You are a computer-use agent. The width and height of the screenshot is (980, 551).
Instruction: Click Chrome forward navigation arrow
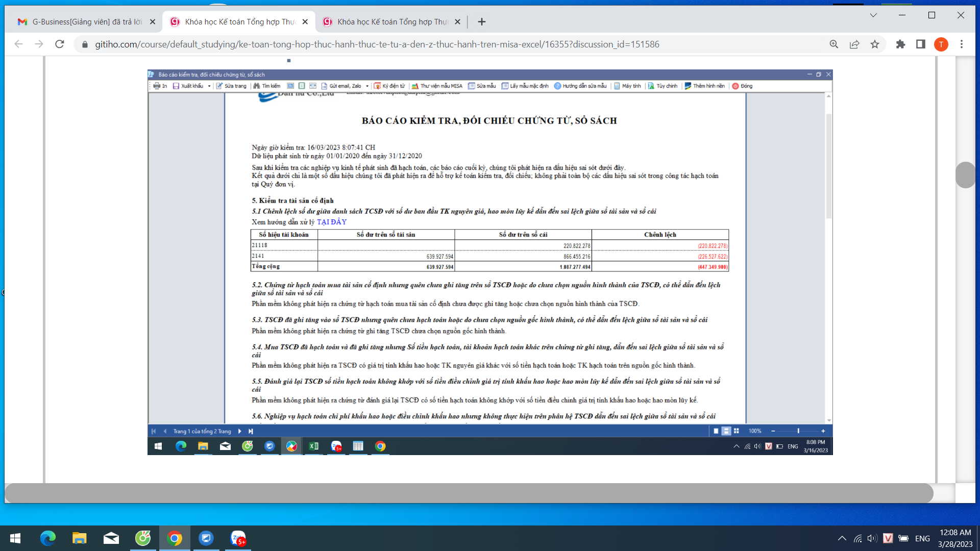click(x=39, y=44)
